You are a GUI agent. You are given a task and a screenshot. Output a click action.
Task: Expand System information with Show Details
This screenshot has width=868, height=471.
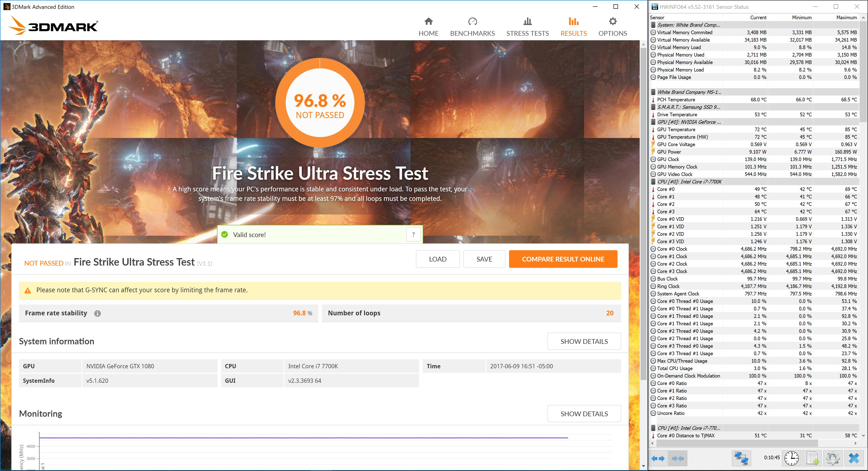tap(584, 341)
